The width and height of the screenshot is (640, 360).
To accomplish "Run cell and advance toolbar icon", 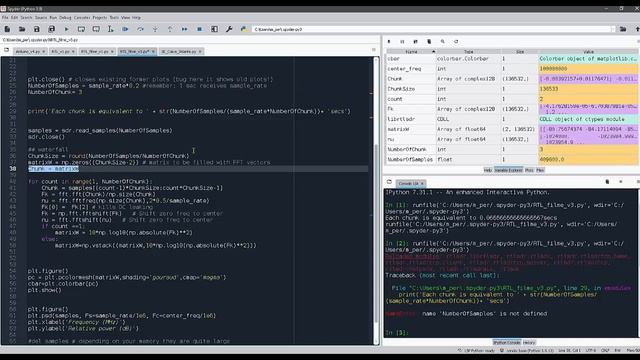I will 96,29.
